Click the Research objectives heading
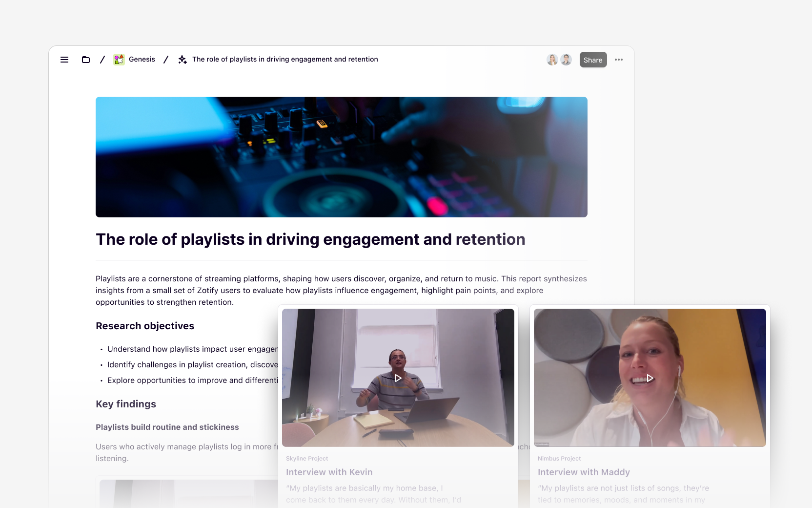Screen dimensions: 812x508 click(x=145, y=326)
